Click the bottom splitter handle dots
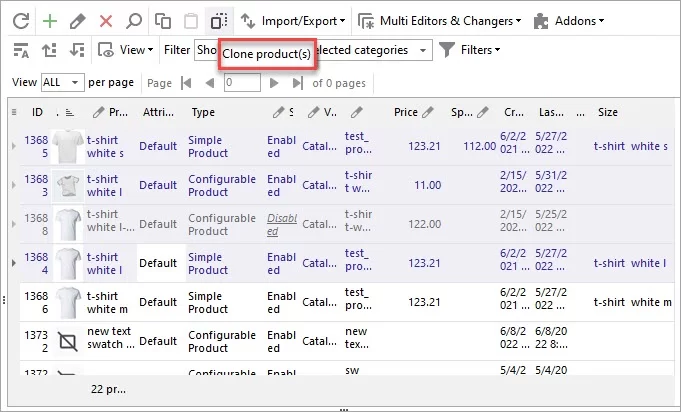 click(x=344, y=409)
